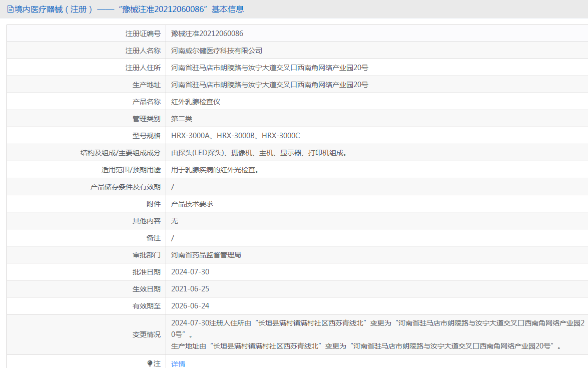Click the 适用范围/预期用途 label

point(131,170)
